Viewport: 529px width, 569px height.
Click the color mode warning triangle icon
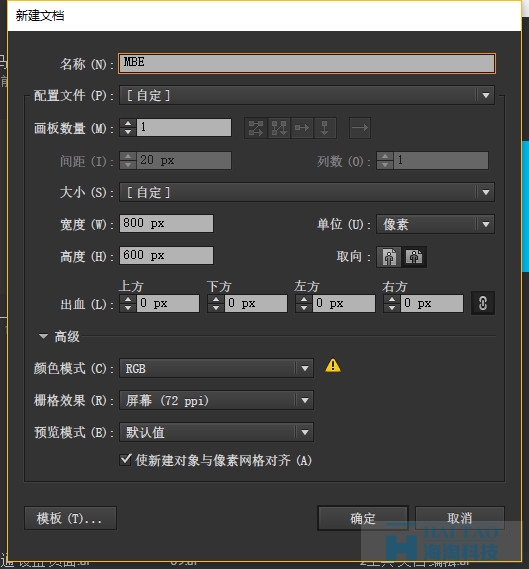pos(333,366)
